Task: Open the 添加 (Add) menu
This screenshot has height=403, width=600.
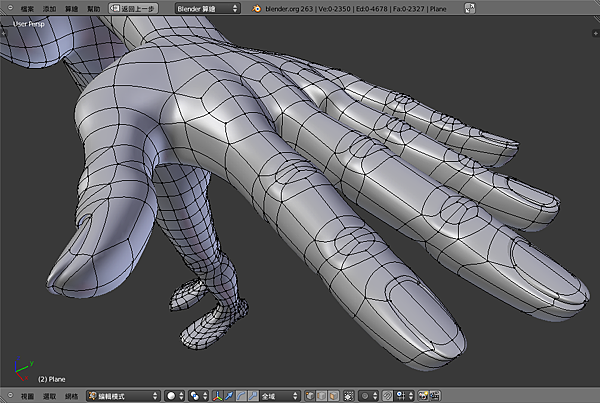Action: pyautogui.click(x=49, y=8)
